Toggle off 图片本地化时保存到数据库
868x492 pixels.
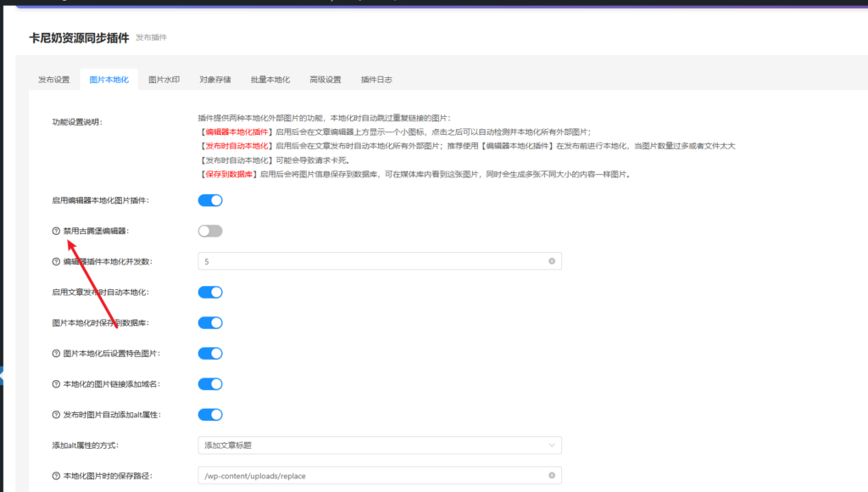[209, 322]
